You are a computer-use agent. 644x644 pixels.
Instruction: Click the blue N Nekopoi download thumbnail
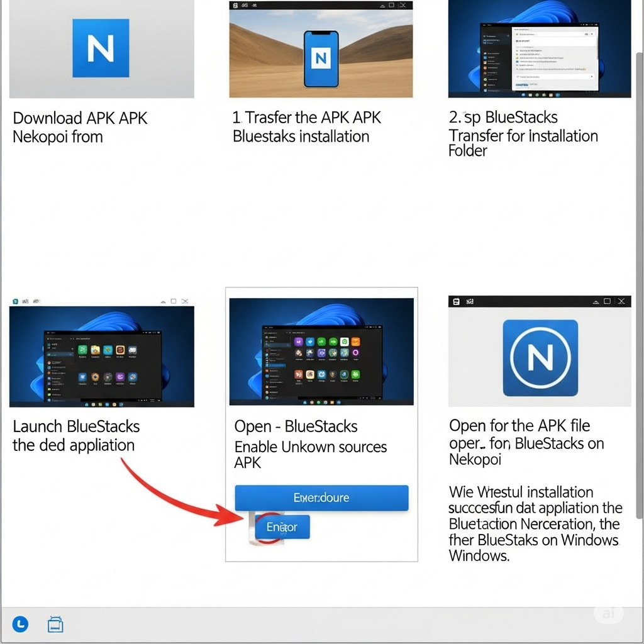click(x=101, y=48)
